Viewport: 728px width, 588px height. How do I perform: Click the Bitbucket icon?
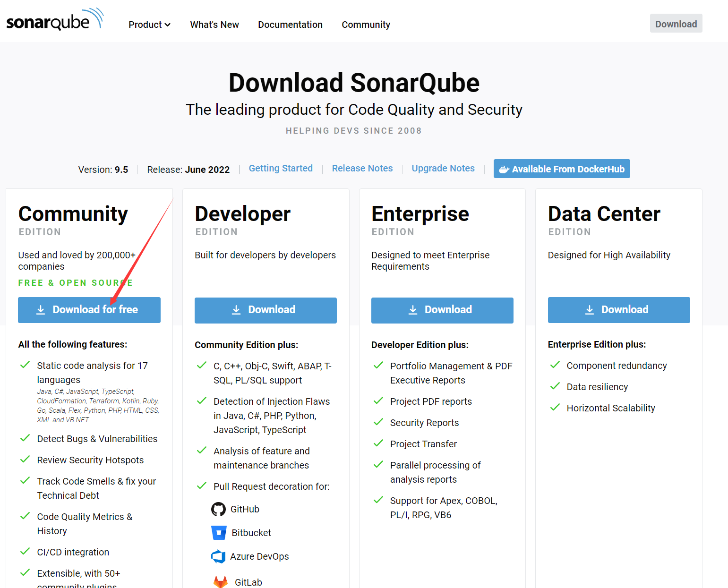(x=219, y=533)
